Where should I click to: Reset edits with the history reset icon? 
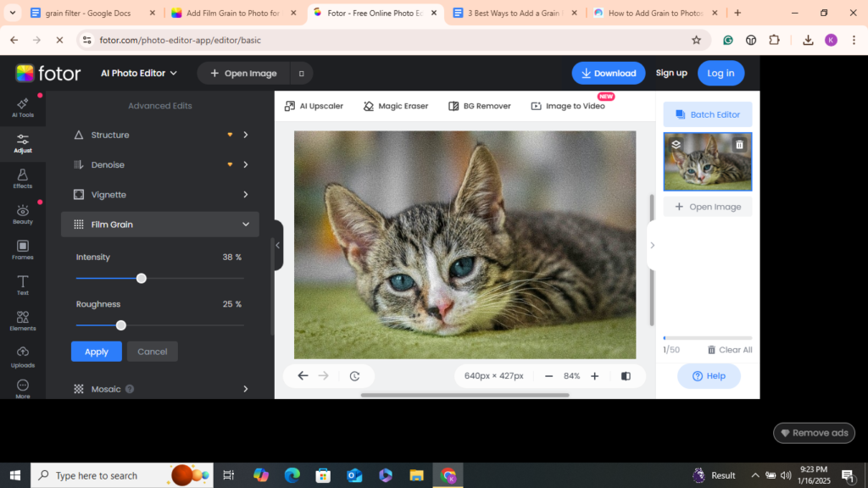(355, 375)
